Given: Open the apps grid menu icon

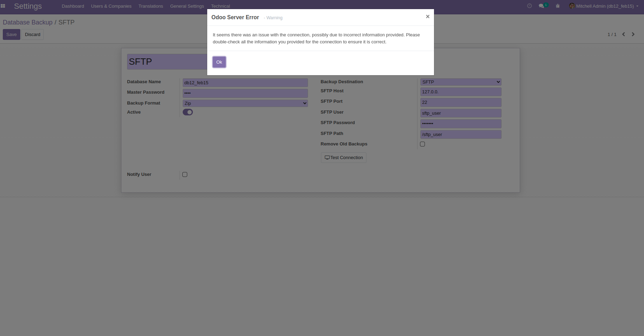Looking at the screenshot, I should pos(3,6).
